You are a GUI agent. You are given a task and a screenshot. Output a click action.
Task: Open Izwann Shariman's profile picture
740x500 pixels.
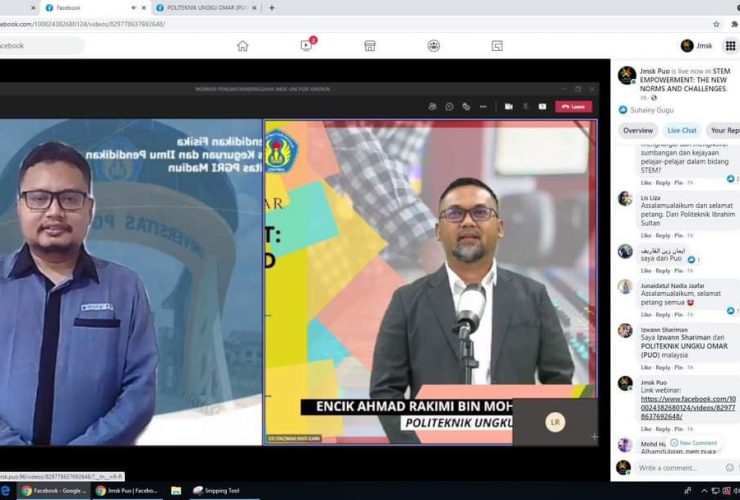tap(625, 331)
